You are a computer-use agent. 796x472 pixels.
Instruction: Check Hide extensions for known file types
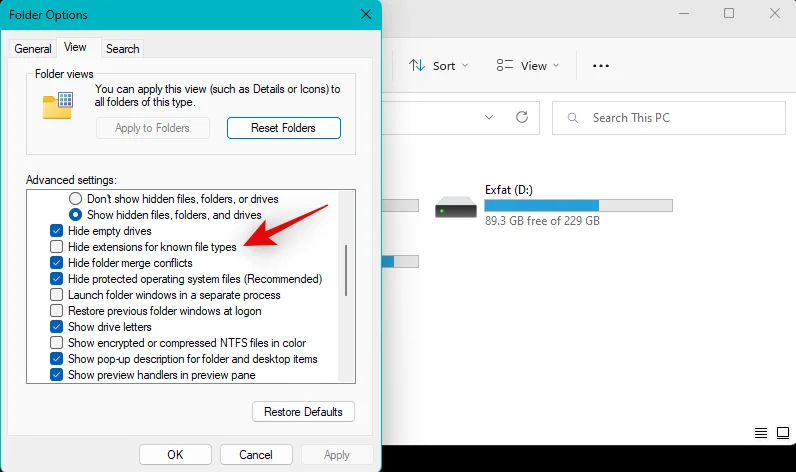[56, 247]
